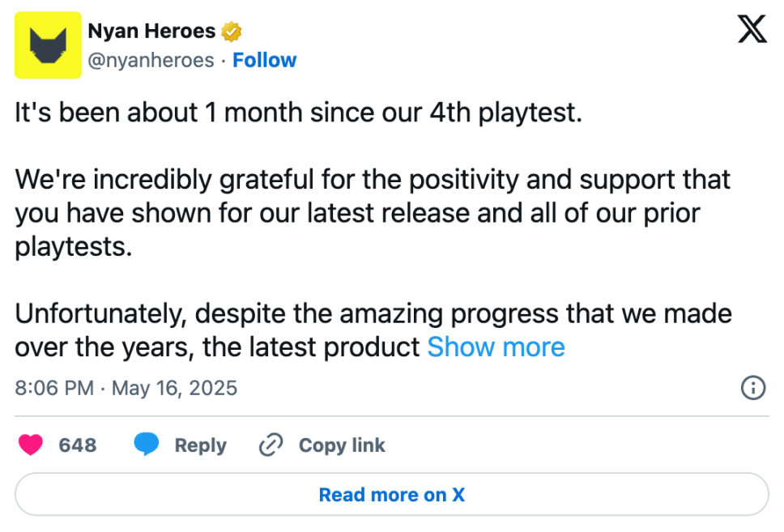The width and height of the screenshot is (784, 532).
Task: Expand the post with Show more
Action: 496,347
